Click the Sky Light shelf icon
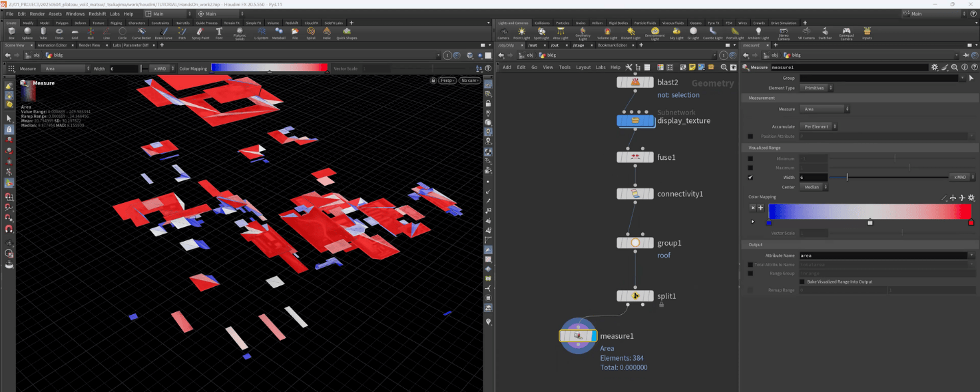Screen dimensions: 980x392 coord(676,33)
